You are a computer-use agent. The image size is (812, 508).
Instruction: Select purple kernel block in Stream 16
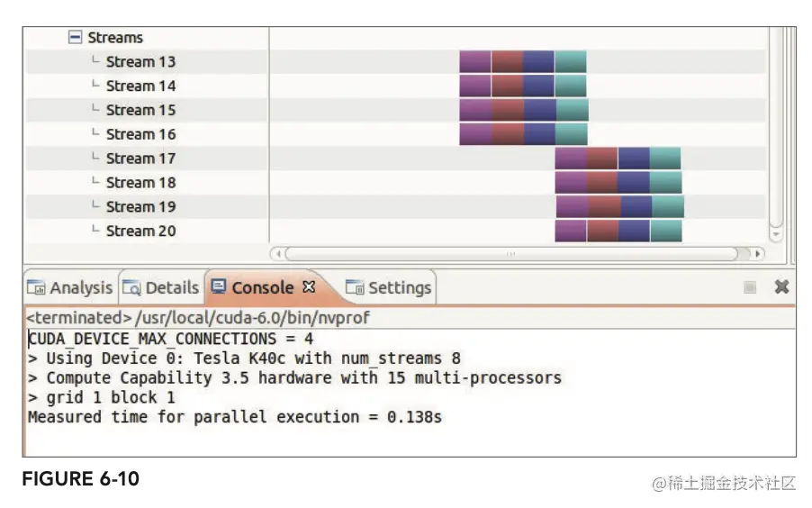tap(475, 134)
